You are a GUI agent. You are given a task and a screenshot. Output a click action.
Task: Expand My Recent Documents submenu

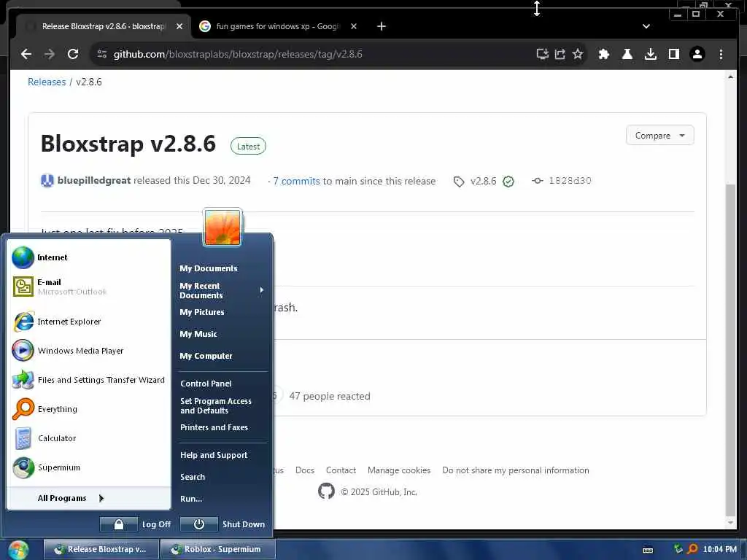[x=222, y=290]
